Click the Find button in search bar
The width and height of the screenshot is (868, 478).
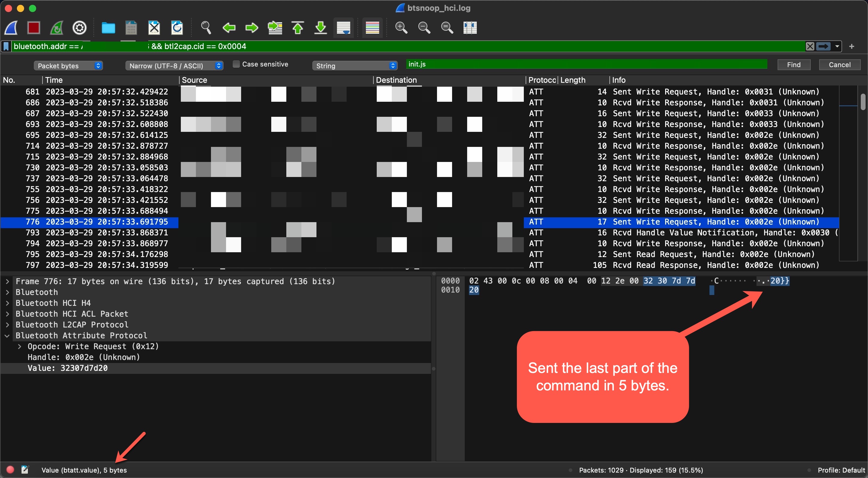click(795, 65)
